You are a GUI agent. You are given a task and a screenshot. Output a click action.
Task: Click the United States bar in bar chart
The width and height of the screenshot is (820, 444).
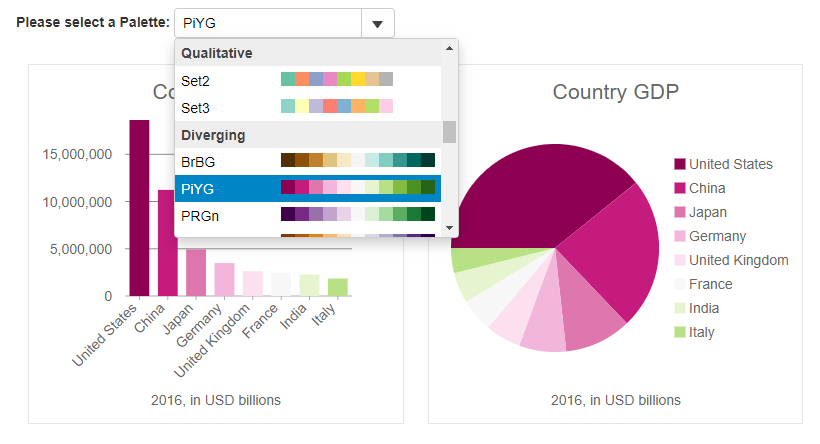[139, 208]
